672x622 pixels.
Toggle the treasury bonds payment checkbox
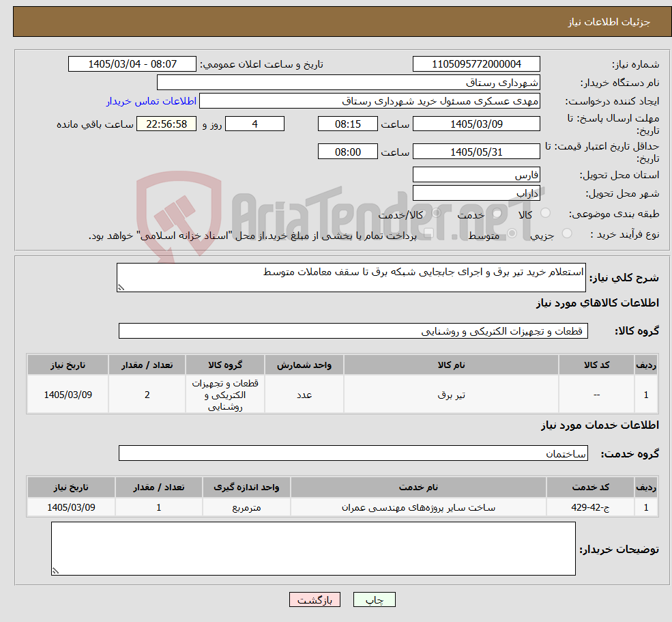click(x=428, y=234)
